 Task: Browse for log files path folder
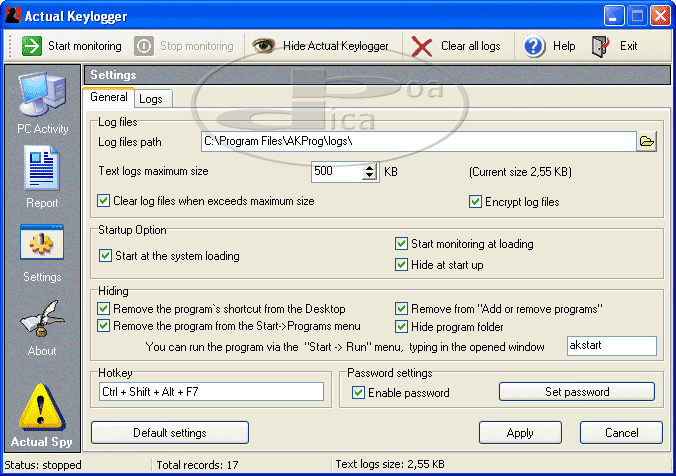pyautogui.click(x=647, y=142)
